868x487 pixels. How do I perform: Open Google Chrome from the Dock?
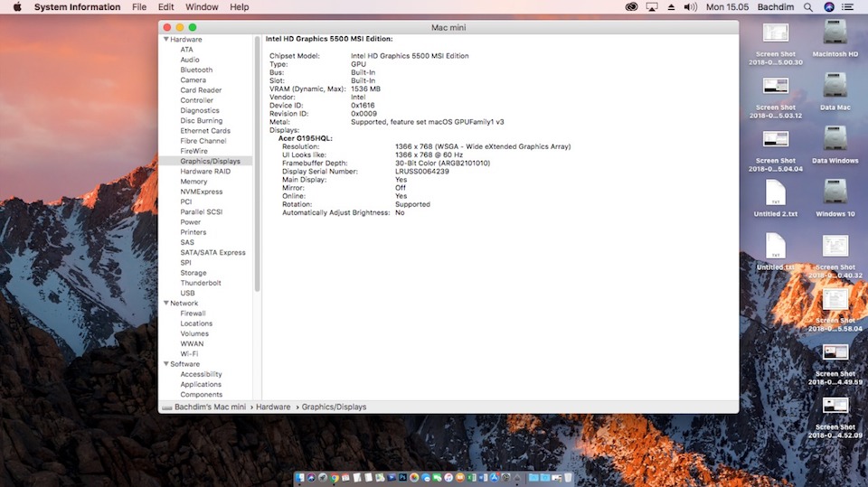335,477
